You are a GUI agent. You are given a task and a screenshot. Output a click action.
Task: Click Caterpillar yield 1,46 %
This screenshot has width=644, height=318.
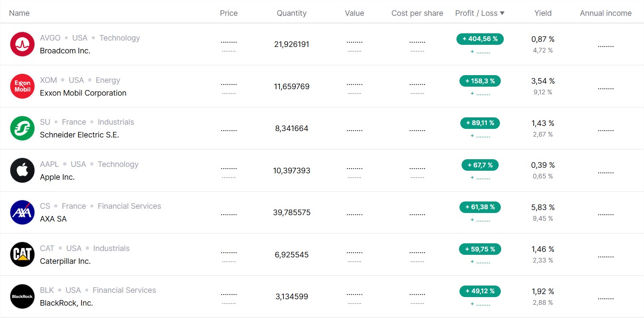tap(543, 249)
